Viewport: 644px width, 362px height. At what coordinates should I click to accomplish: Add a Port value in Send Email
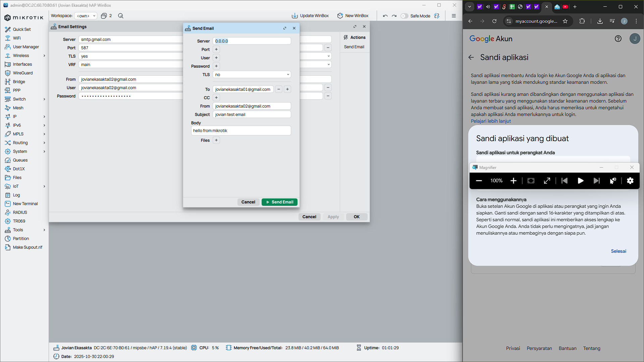point(216,50)
